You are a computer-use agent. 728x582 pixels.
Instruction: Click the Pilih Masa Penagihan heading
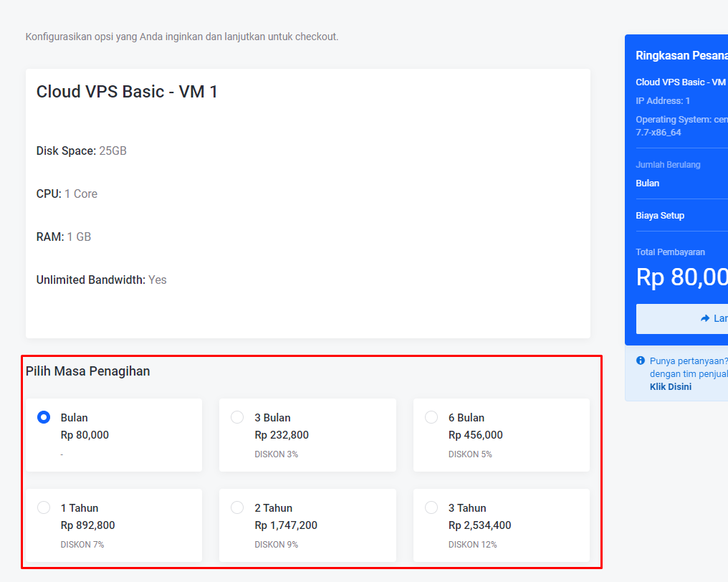coord(88,371)
